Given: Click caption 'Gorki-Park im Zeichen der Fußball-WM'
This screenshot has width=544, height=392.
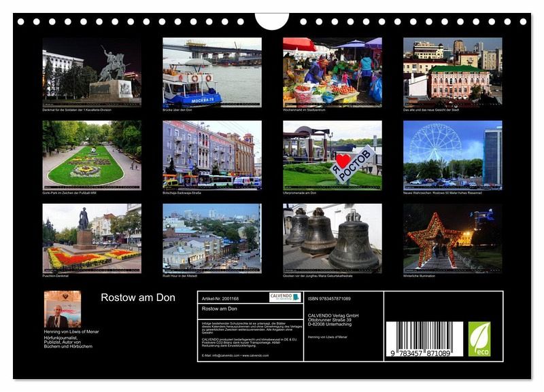Looking at the screenshot, I should [x=69, y=193].
